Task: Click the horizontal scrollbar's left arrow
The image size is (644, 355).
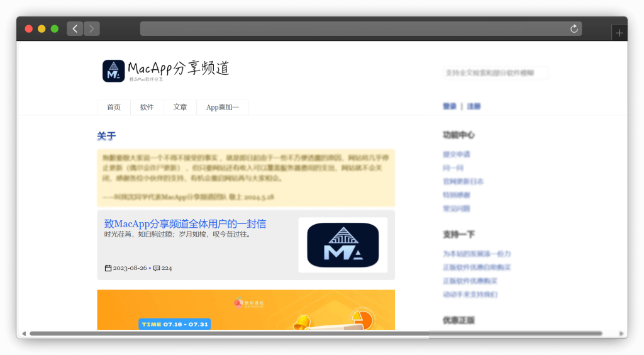Action: pos(24,333)
